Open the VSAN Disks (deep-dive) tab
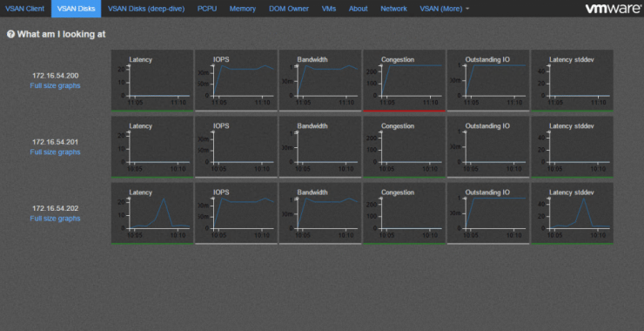 point(146,9)
